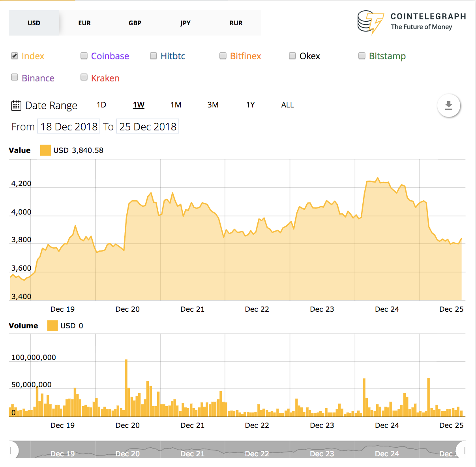Click the calendar icon beside Date Range
Screen dimensions: 476x467
[16, 105]
